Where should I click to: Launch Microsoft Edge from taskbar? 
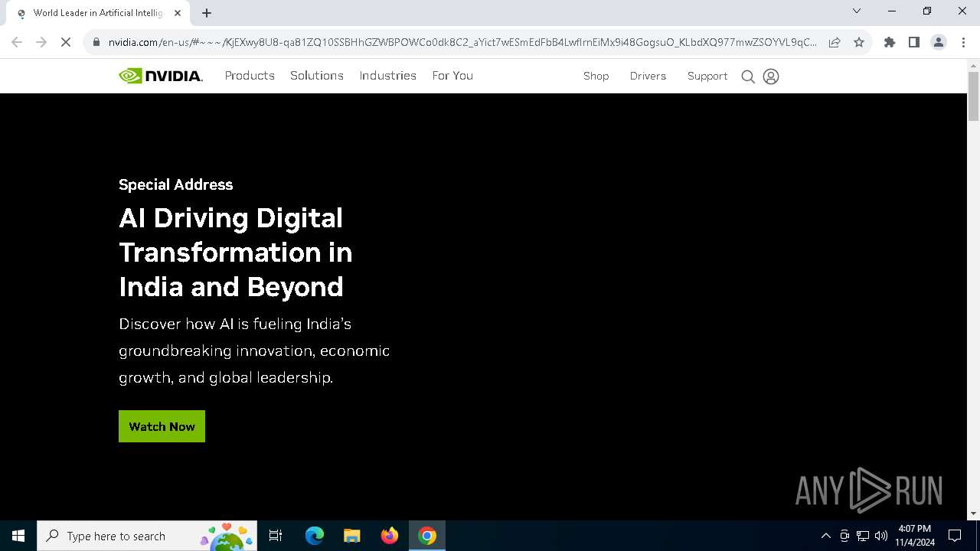point(315,536)
